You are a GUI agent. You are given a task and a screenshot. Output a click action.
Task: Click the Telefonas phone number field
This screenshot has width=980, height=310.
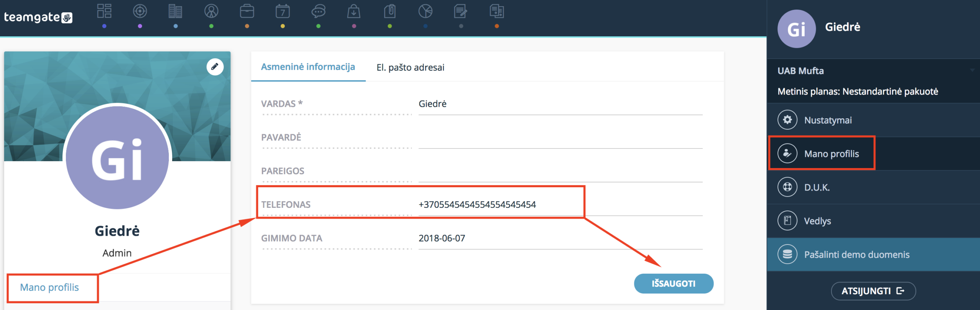(560, 205)
